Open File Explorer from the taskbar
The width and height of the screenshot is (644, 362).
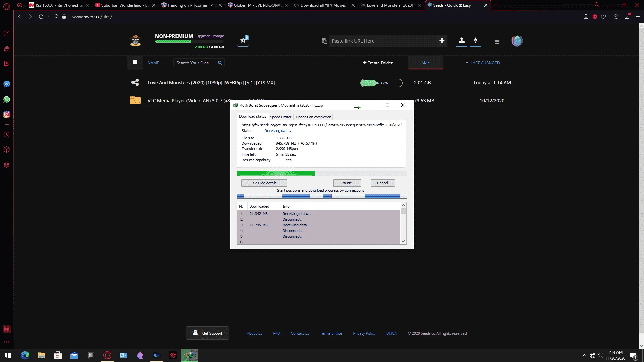[x=42, y=355]
